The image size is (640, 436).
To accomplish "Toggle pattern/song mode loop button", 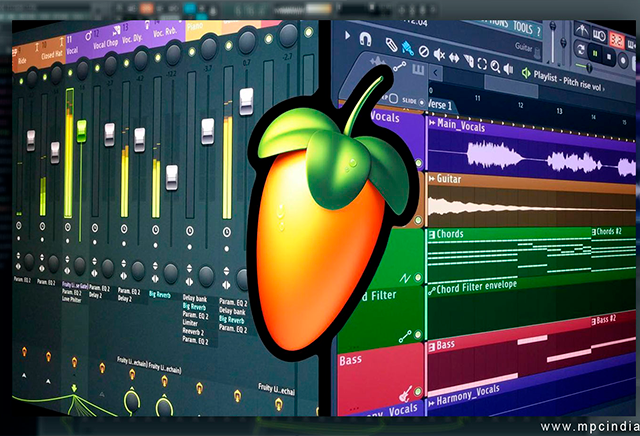I will [580, 50].
